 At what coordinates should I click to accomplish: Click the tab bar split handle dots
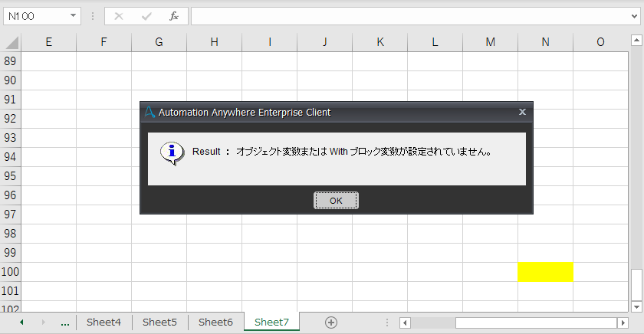pyautogui.click(x=387, y=323)
